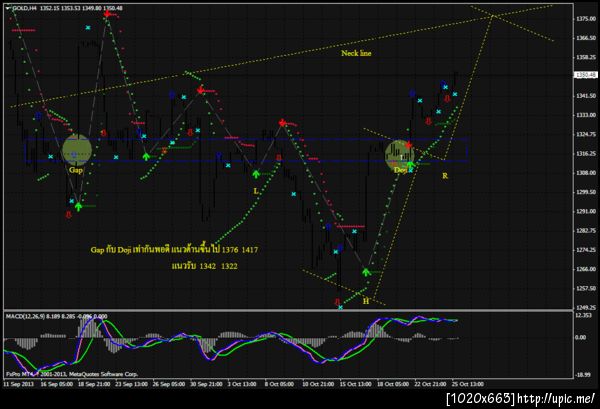The image size is (600, 409).
Task: Select the "Neck line" label
Action: (x=356, y=53)
